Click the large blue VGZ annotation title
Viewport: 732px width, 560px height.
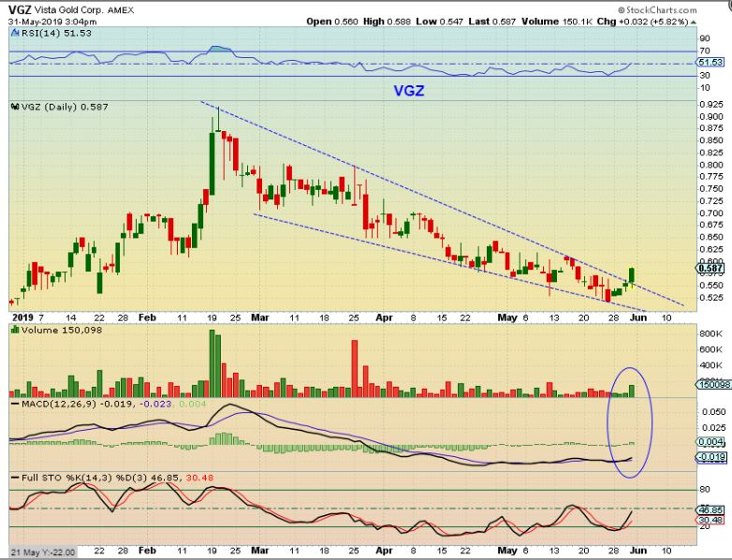point(408,90)
